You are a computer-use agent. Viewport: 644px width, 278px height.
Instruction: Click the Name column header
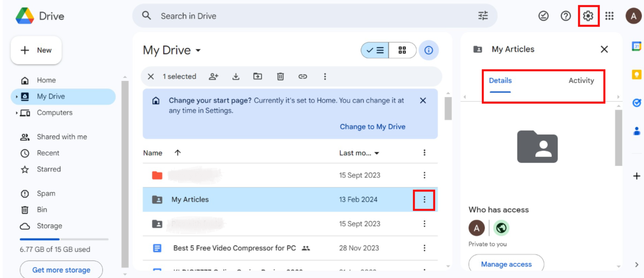(153, 153)
